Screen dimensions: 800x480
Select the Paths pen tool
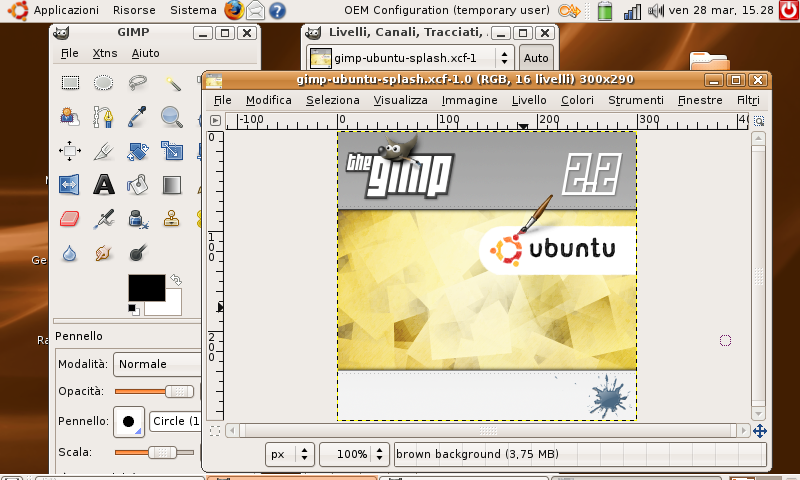point(104,117)
